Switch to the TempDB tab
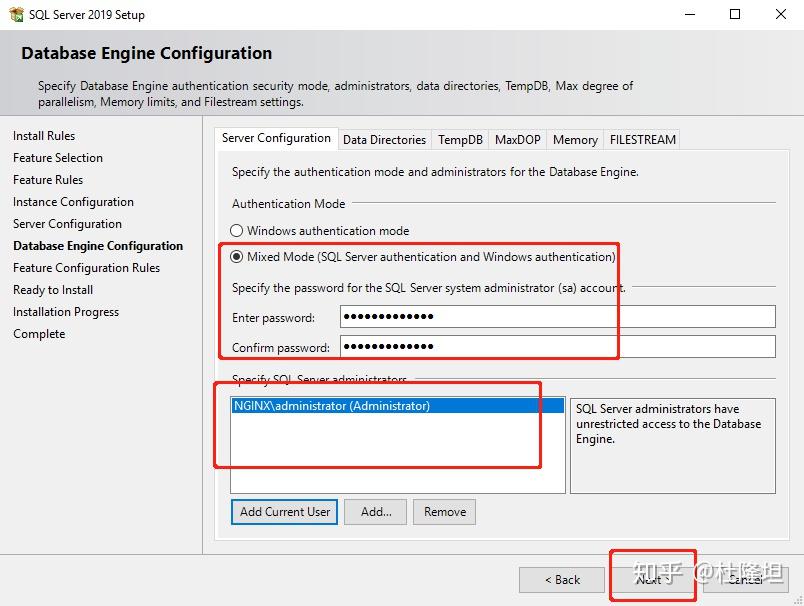 pyautogui.click(x=459, y=139)
